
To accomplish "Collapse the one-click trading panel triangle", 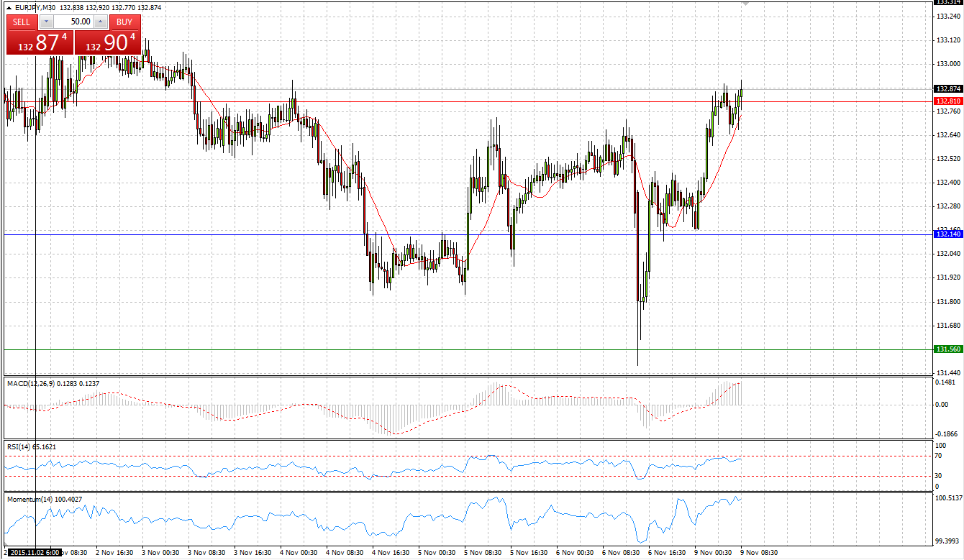I will coord(8,7).
